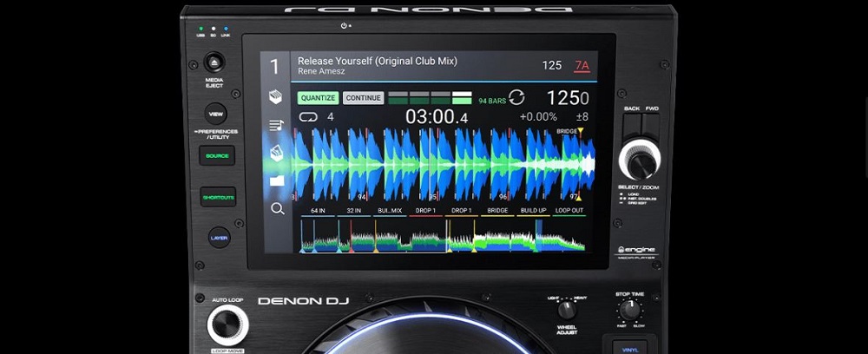Push the AUTO LOOP encoder knob
The width and height of the screenshot is (868, 354).
[x=227, y=325]
